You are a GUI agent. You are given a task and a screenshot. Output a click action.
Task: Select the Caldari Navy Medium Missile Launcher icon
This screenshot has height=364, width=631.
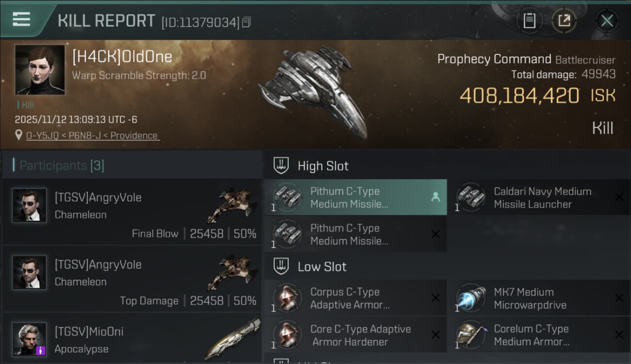[471, 198]
